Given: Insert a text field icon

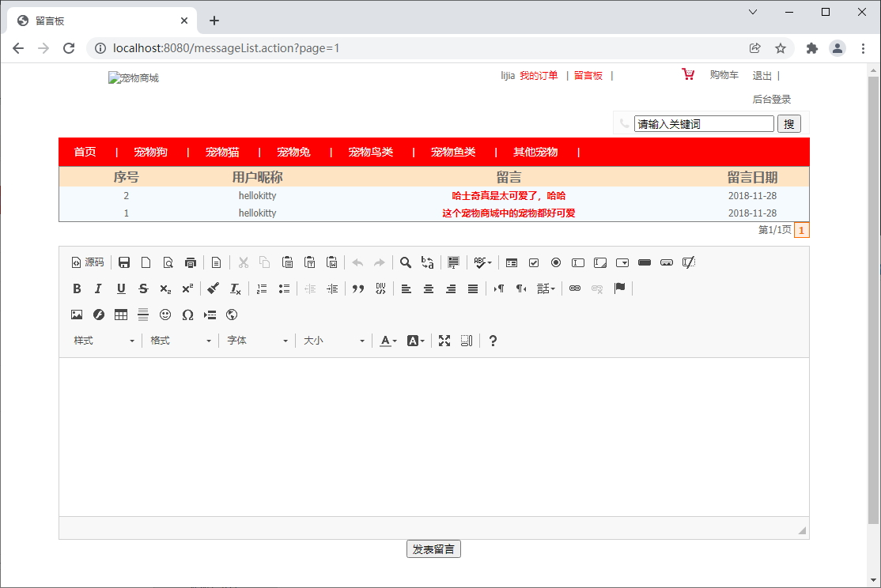Looking at the screenshot, I should 577,262.
